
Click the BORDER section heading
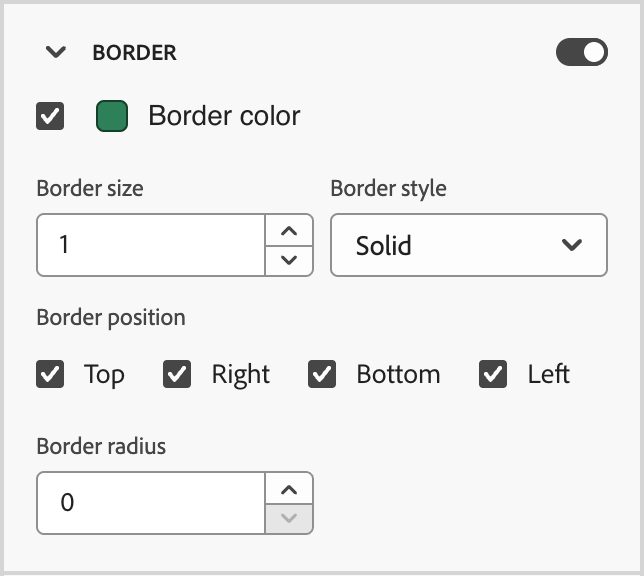pyautogui.click(x=134, y=53)
